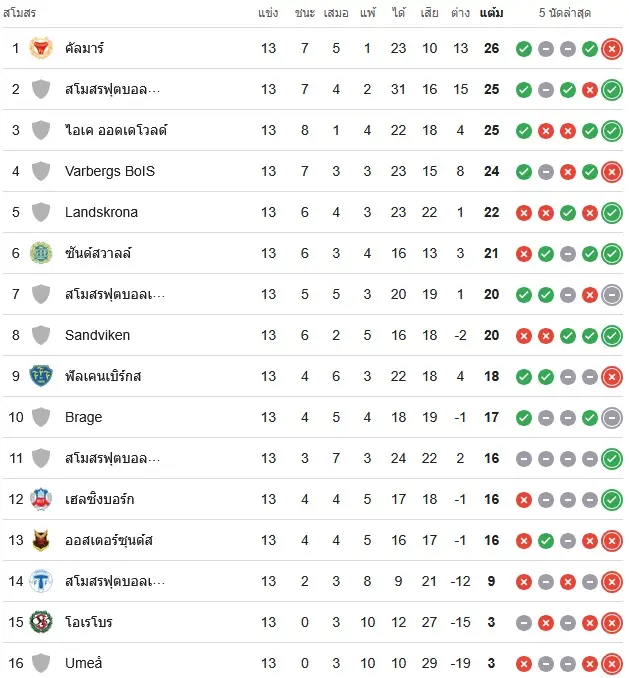629x678 pixels.
Task: Click the Helsingborg red crest in row 12
Action: 41,499
